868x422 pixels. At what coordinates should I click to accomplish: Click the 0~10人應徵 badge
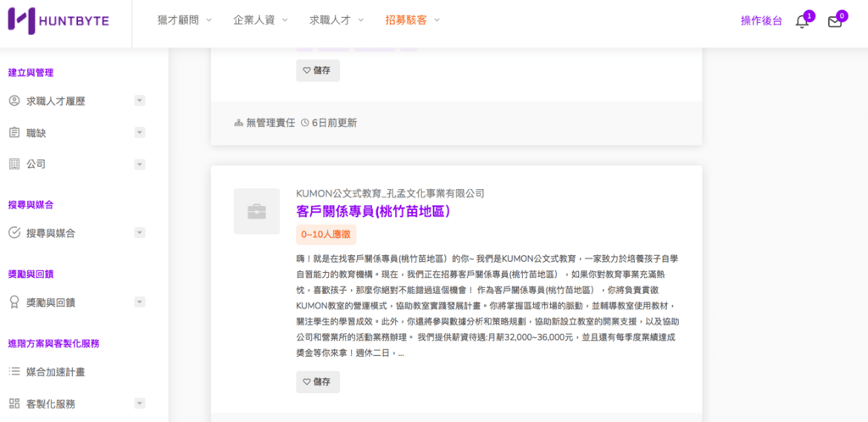click(x=326, y=235)
